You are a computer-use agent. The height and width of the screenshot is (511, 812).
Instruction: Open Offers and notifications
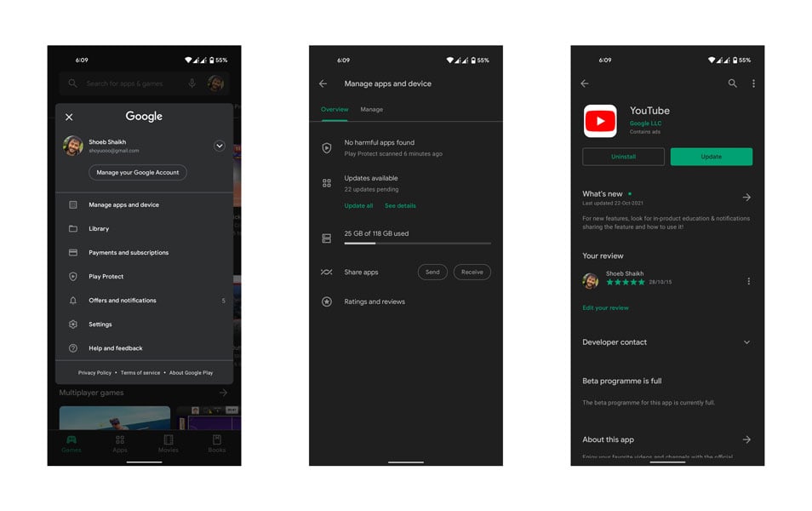point(144,300)
